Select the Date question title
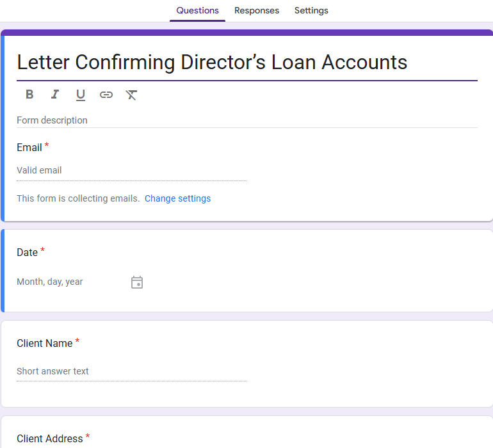493x448 pixels. (28, 252)
